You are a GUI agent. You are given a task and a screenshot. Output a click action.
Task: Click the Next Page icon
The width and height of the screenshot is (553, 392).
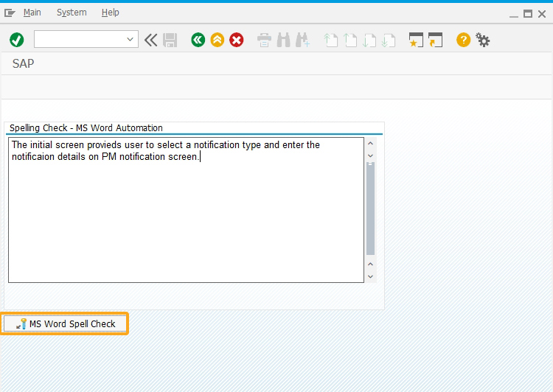[369, 40]
